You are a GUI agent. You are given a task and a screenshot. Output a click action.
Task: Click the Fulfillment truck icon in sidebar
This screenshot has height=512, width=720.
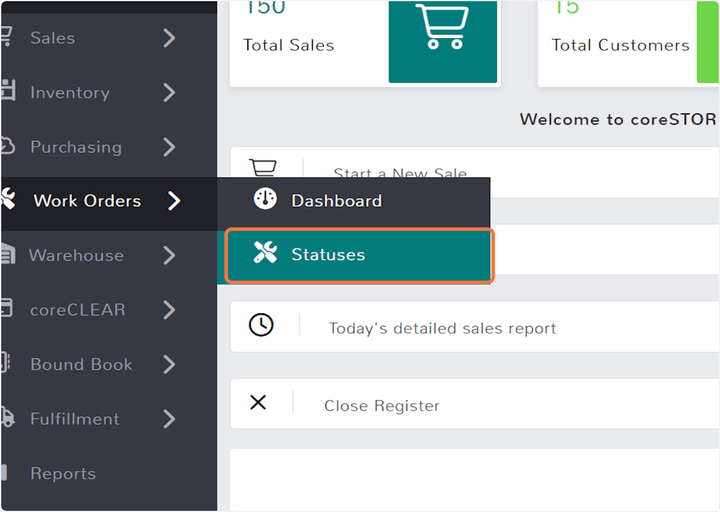pyautogui.click(x=6, y=418)
